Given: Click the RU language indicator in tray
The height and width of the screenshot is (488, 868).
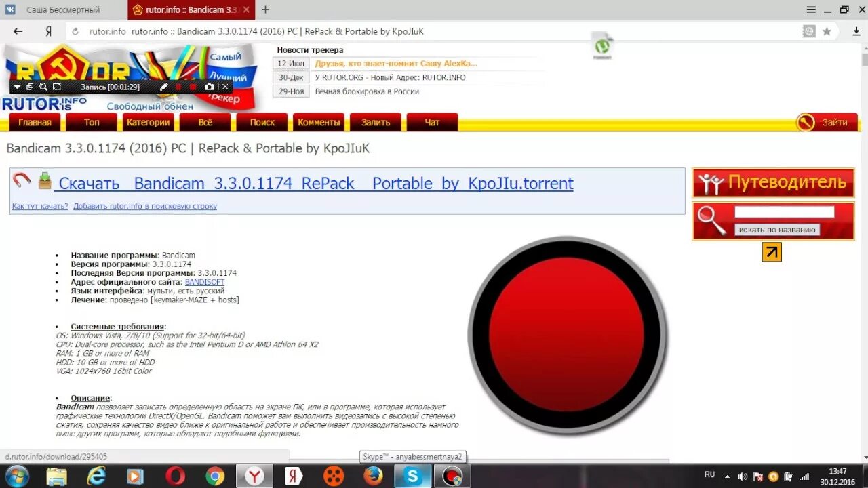Looking at the screenshot, I should (x=710, y=474).
